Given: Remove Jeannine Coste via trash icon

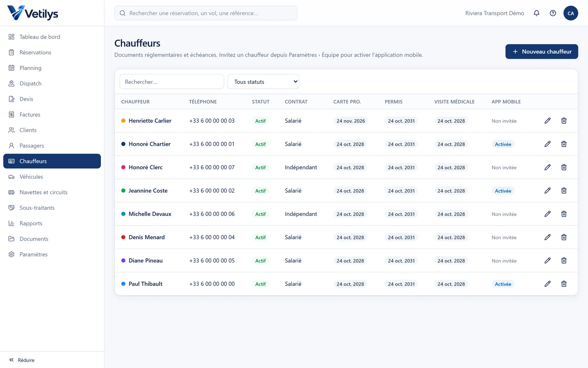Looking at the screenshot, I should click(x=564, y=191).
